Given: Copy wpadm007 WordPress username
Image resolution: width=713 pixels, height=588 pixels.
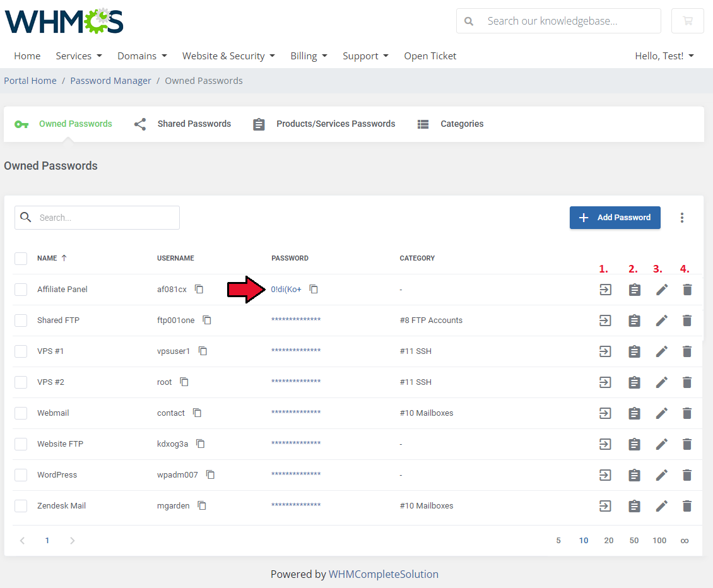Looking at the screenshot, I should point(210,475).
